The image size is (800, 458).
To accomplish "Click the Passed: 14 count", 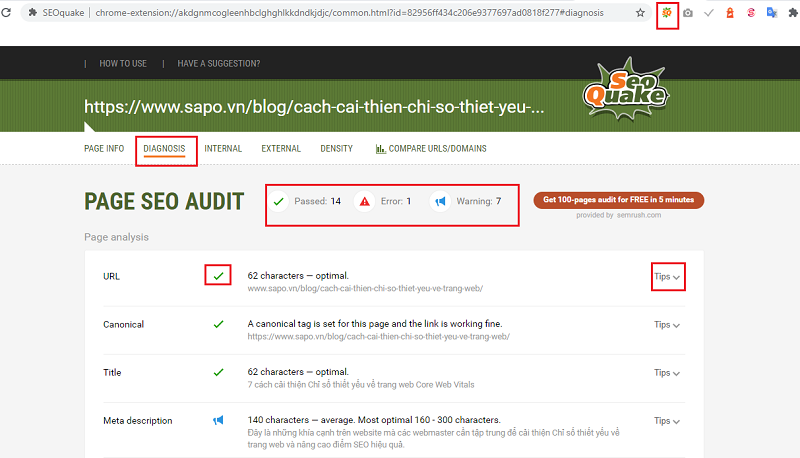I will 317,201.
